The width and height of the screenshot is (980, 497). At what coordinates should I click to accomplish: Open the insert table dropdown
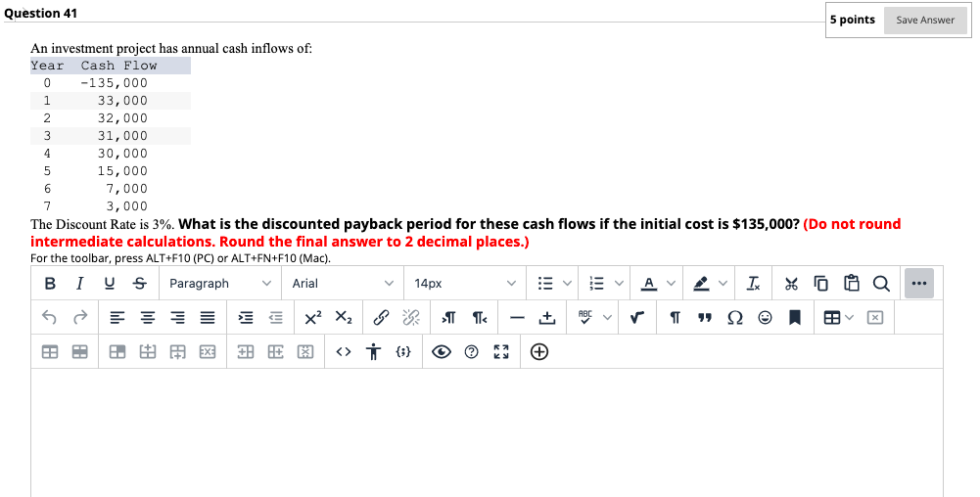tap(838, 318)
